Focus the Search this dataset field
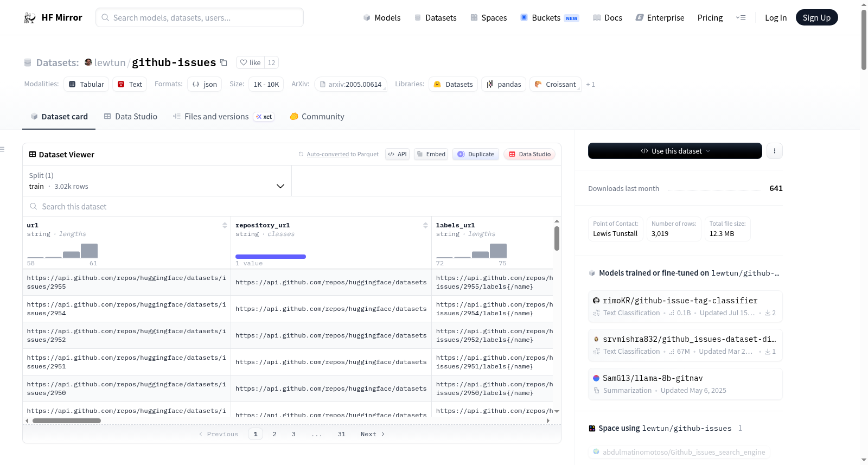 [x=292, y=206]
